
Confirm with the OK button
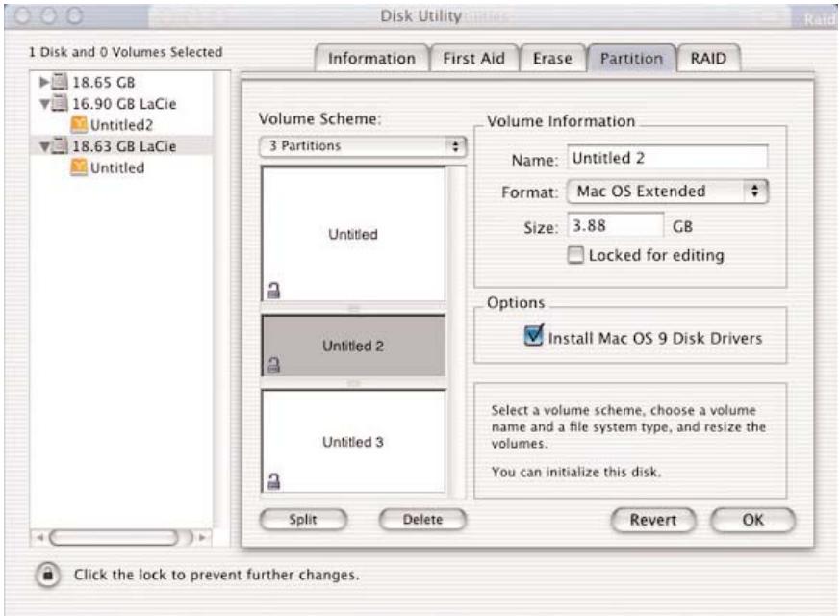(752, 520)
